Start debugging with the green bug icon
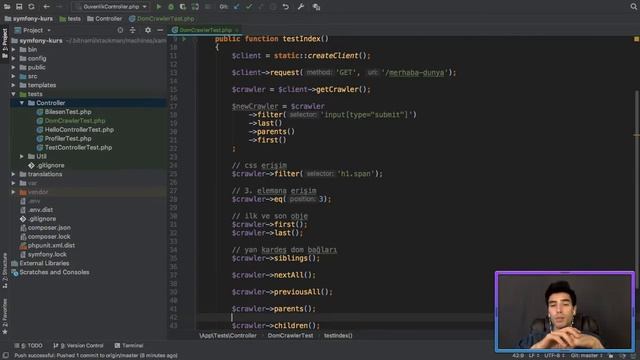The image size is (640, 360). (171, 7)
